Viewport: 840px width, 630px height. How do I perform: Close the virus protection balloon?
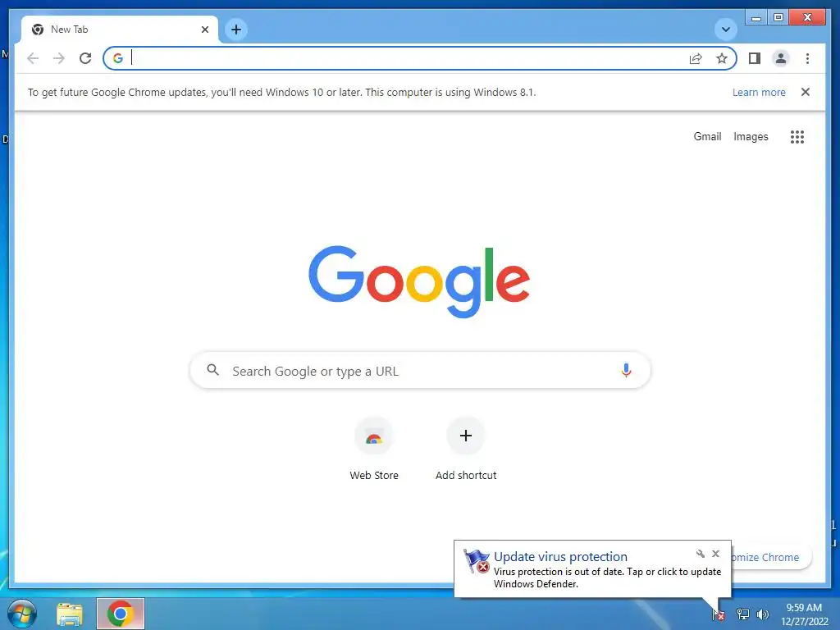(715, 554)
